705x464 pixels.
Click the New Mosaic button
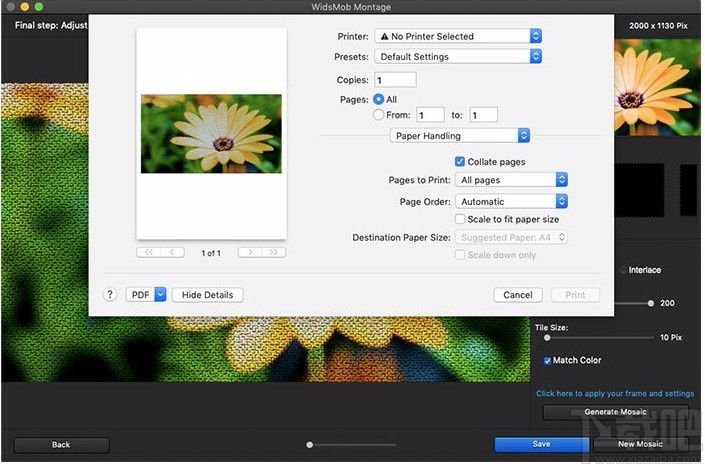click(x=640, y=444)
